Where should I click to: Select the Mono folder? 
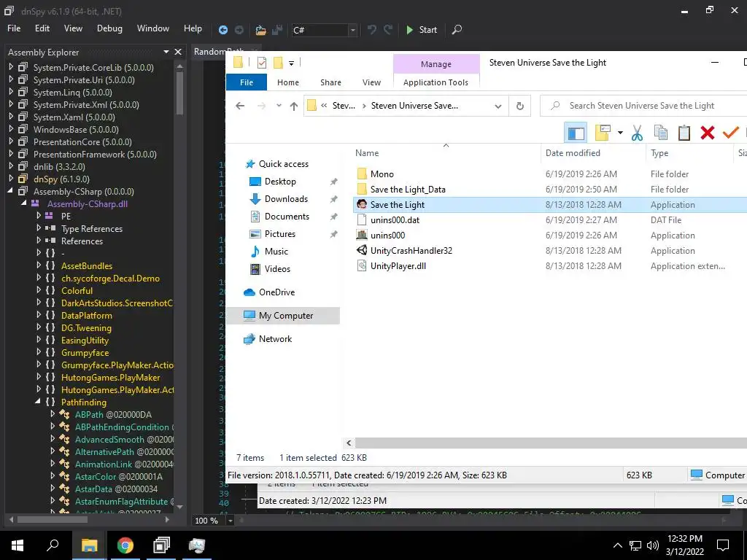coord(382,174)
